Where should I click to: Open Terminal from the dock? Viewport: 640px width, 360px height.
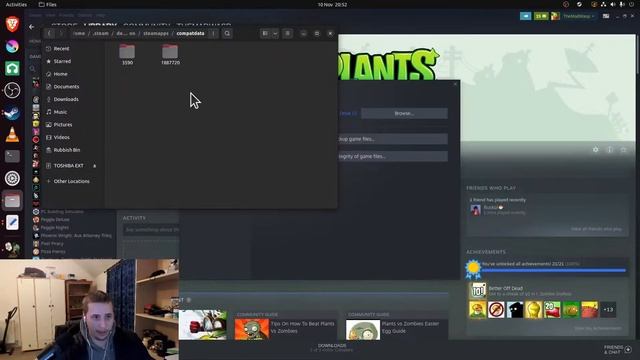point(12,156)
